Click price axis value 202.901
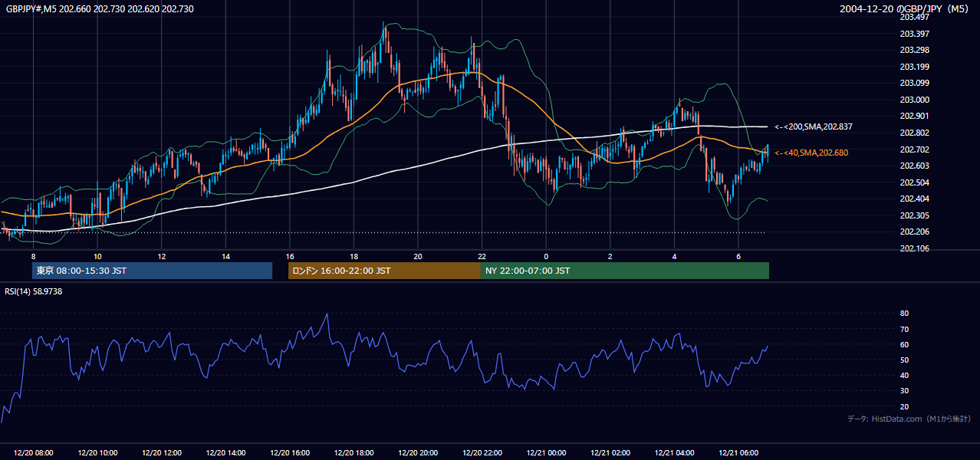The height and width of the screenshot is (460, 980). tap(914, 117)
